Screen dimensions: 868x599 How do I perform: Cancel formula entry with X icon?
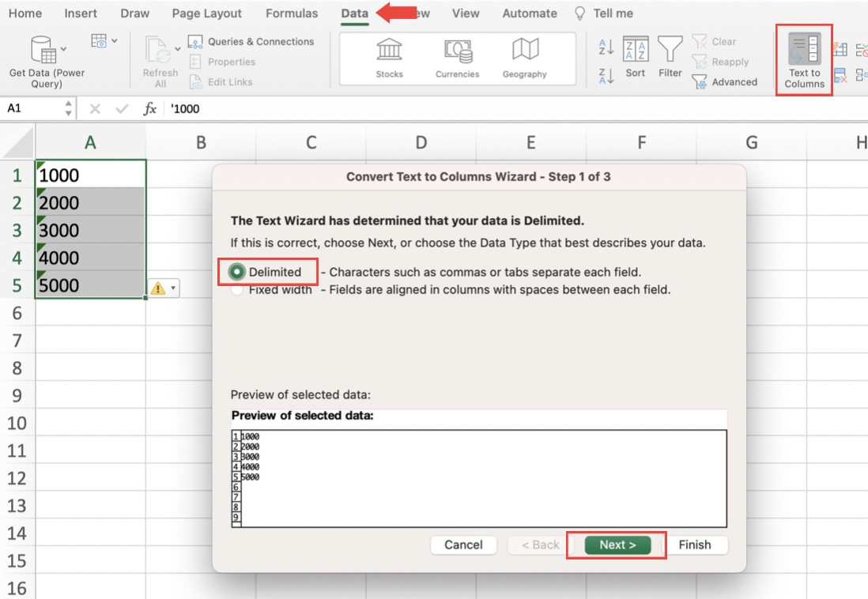point(95,108)
